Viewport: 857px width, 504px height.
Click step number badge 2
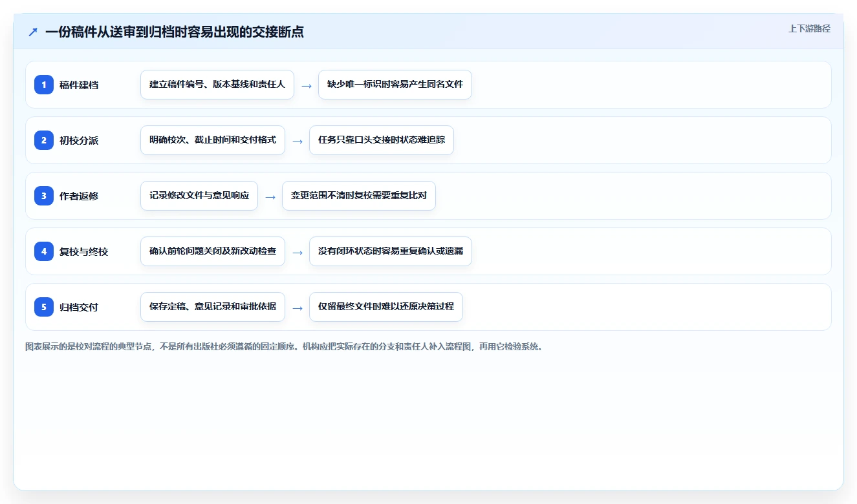(x=44, y=140)
